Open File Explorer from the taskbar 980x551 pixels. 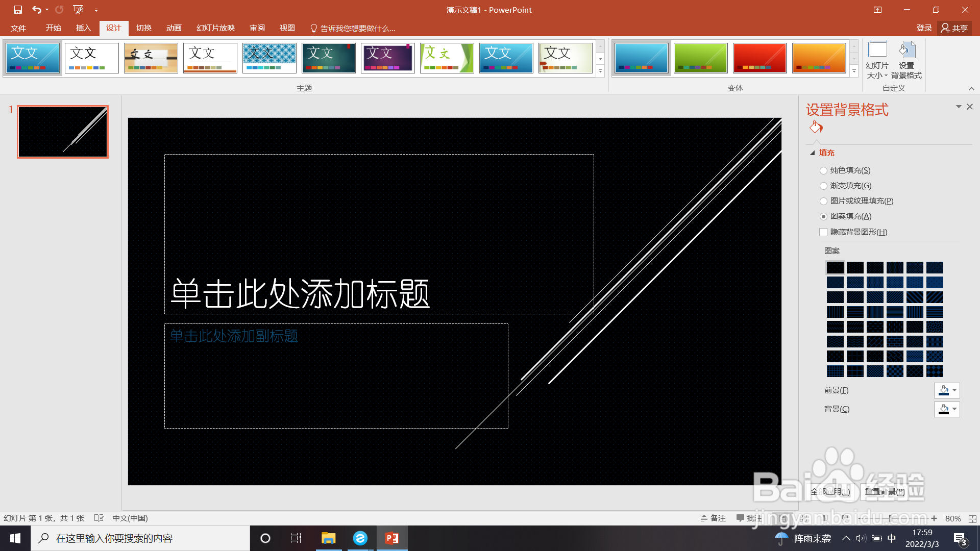pyautogui.click(x=328, y=538)
